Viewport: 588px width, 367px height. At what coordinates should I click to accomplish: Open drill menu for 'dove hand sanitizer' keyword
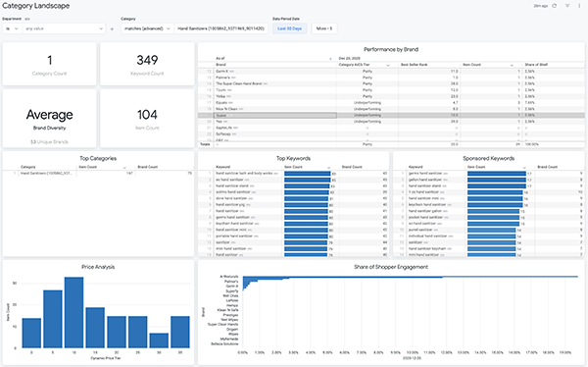(251, 198)
